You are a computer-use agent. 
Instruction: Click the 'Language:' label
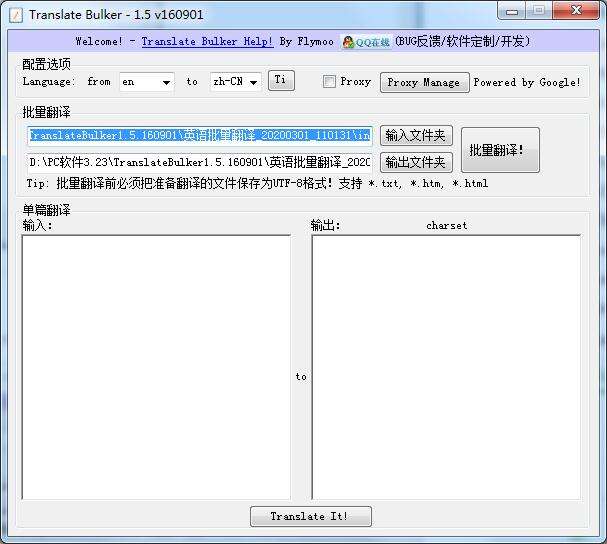tap(49, 82)
